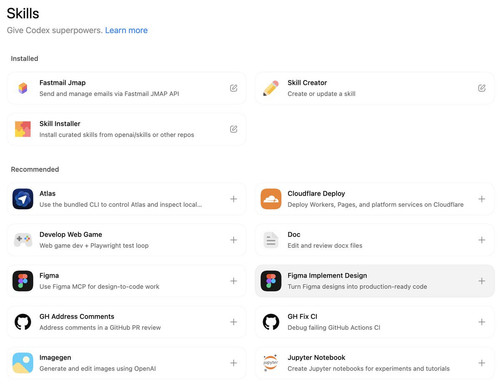Click 'Edit and review docx files' description

click(x=325, y=246)
